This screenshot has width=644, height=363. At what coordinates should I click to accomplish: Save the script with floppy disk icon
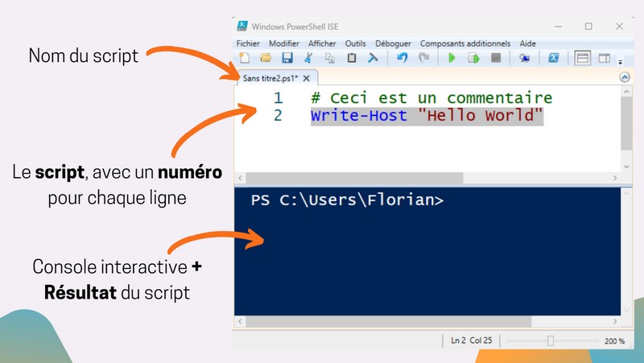point(287,58)
